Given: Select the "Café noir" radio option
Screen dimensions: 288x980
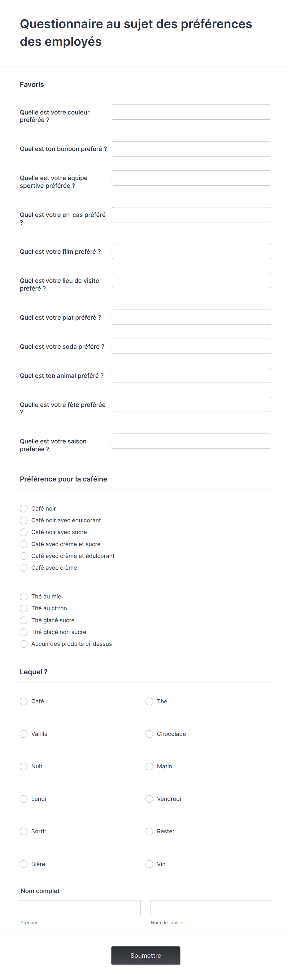Looking at the screenshot, I should tap(24, 509).
